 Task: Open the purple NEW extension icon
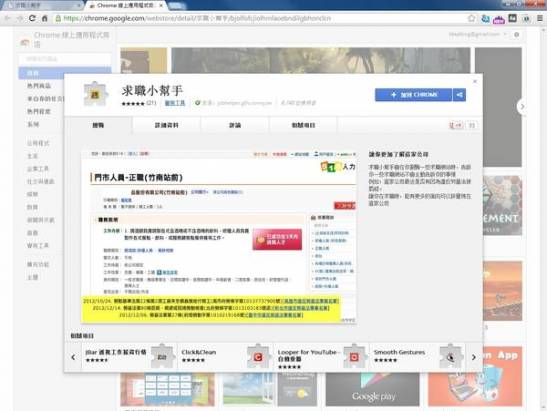click(x=499, y=19)
